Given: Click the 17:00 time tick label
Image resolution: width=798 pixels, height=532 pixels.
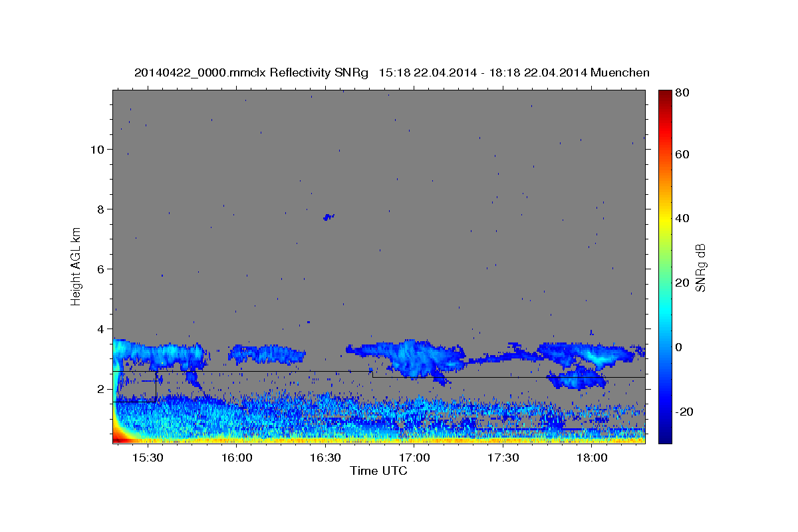Looking at the screenshot, I should click(x=414, y=458).
